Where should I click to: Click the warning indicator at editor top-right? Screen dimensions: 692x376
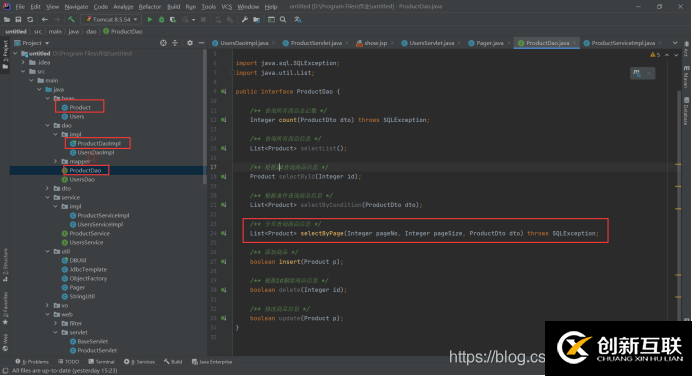tap(655, 55)
